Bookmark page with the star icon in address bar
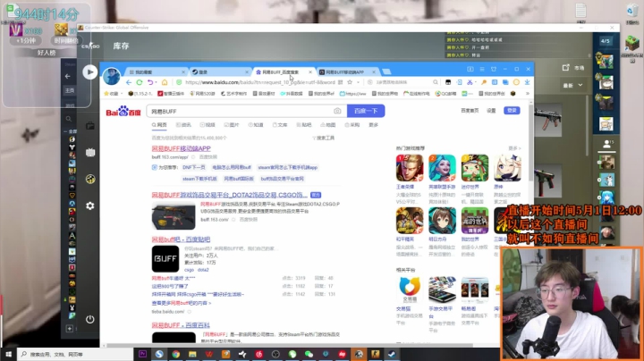Viewport: 644px width, 361px height. pos(350,82)
